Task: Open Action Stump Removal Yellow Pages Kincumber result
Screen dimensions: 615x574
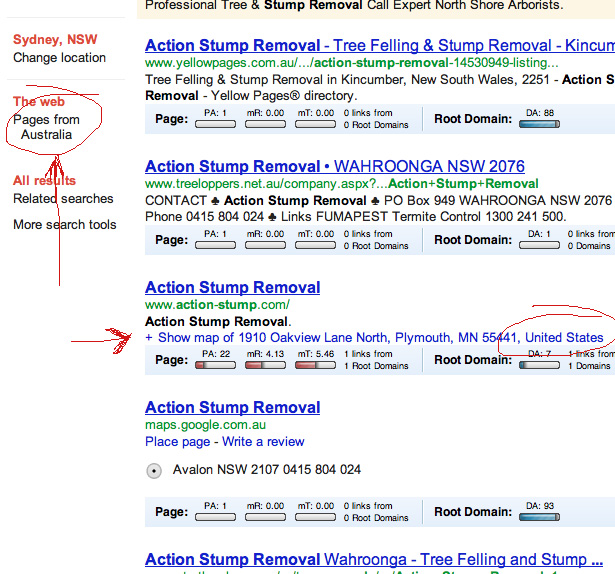Action: [380, 46]
